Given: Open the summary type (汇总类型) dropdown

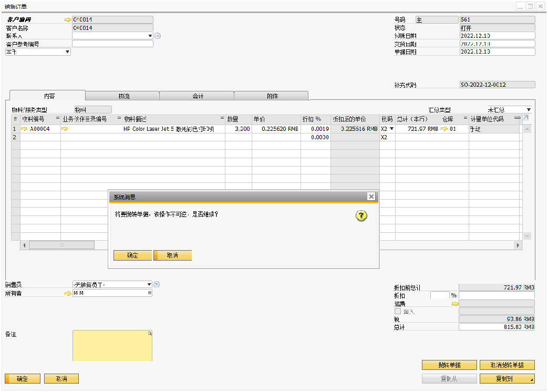Looking at the screenshot, I should (x=529, y=110).
